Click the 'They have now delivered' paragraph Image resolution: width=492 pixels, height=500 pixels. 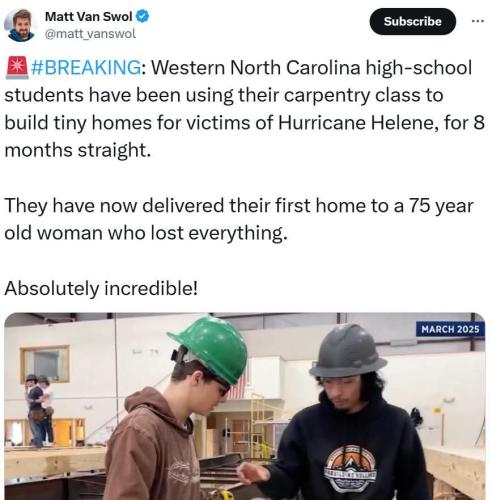pos(239,219)
